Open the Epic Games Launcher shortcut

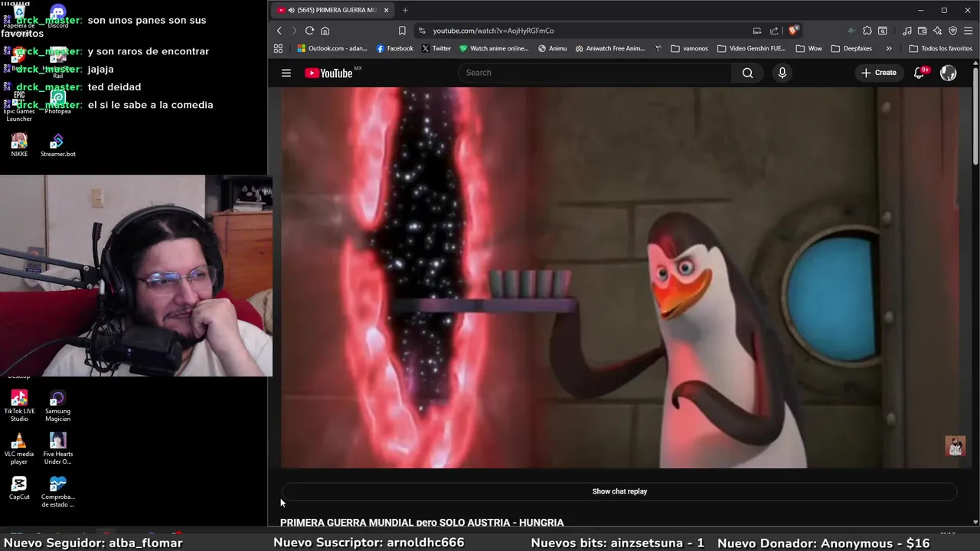(x=19, y=107)
